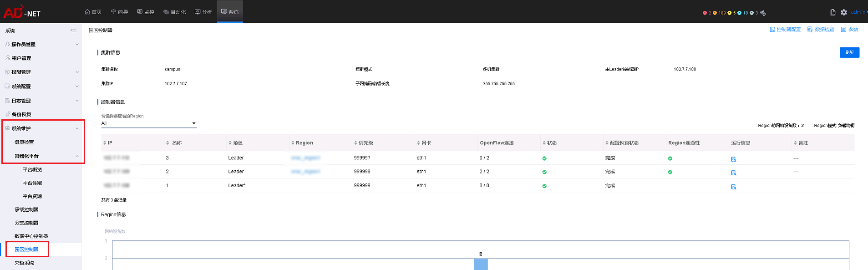Open the settings gear icon

844,12
